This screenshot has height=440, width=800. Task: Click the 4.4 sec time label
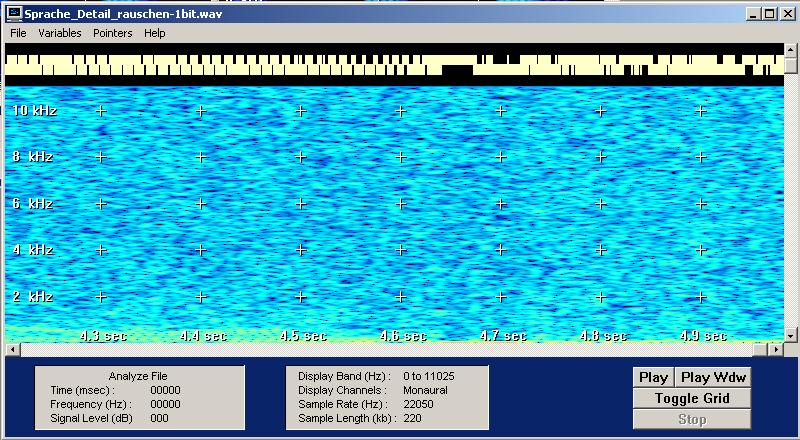pos(203,336)
